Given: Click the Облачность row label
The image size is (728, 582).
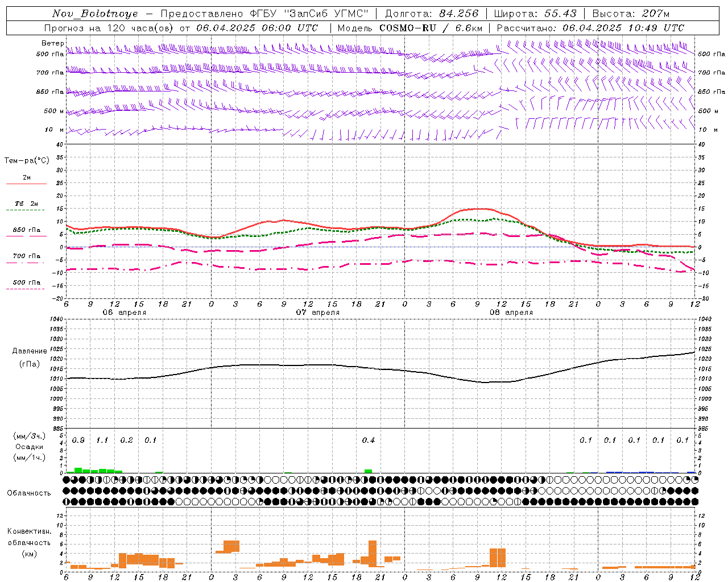Looking at the screenshot, I should pos(29,493).
